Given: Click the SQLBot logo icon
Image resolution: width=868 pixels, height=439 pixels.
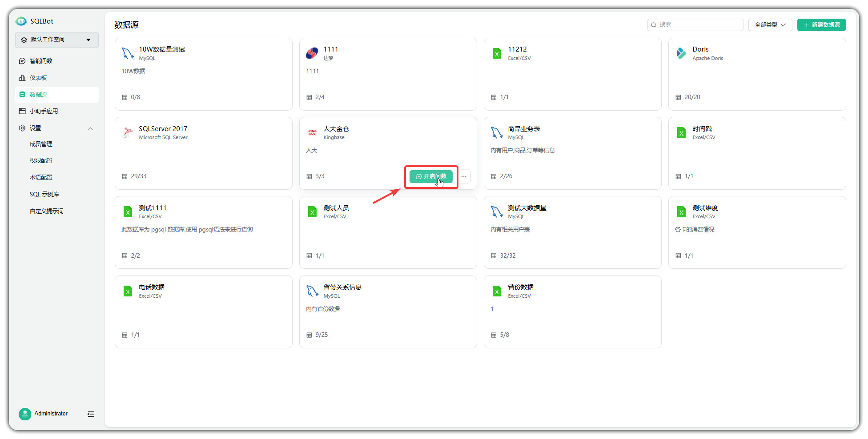Looking at the screenshot, I should [x=21, y=21].
